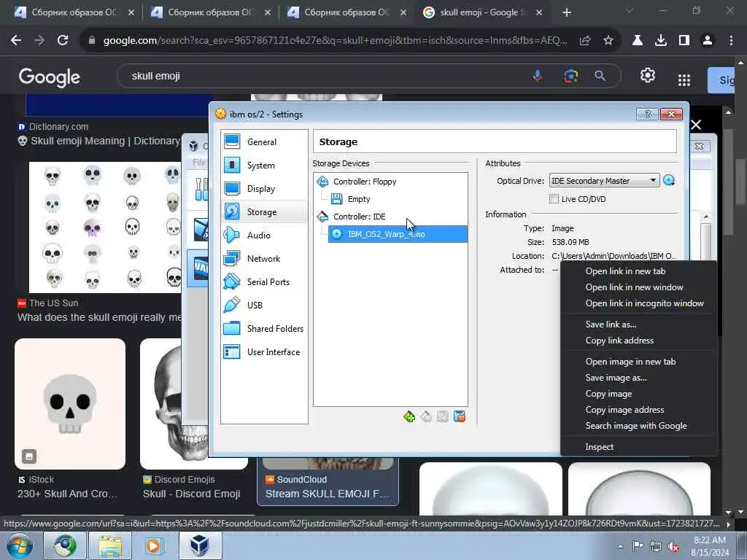Reload the current page
The height and width of the screenshot is (560, 747).
[63, 41]
